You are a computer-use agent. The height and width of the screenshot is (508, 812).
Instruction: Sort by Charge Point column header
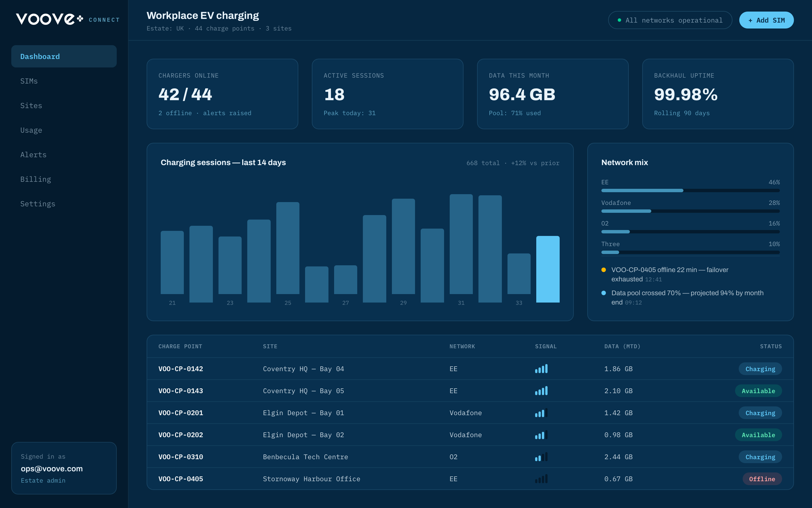click(x=180, y=346)
